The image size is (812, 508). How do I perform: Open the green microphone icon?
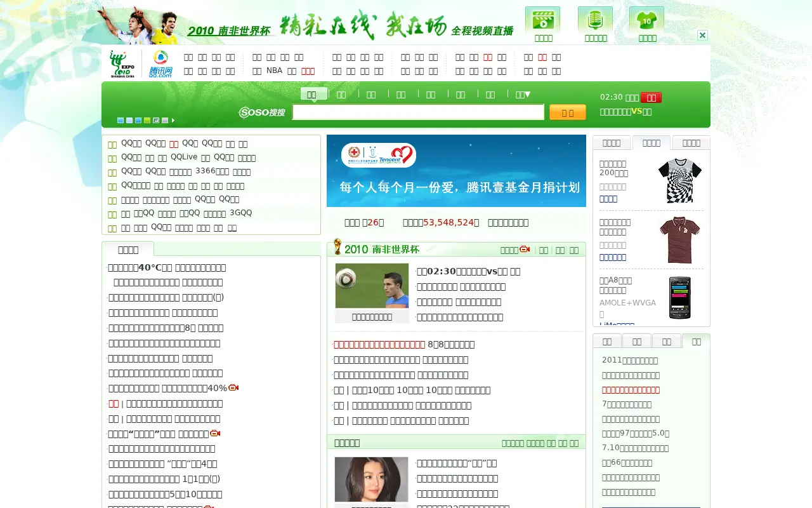coord(595,19)
